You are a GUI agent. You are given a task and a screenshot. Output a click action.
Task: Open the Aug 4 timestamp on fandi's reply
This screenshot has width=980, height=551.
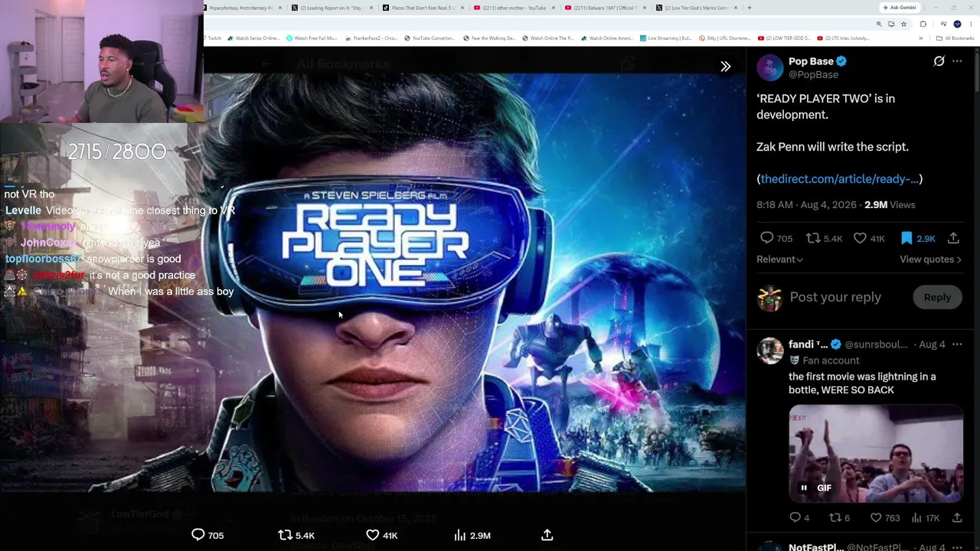[x=932, y=344]
